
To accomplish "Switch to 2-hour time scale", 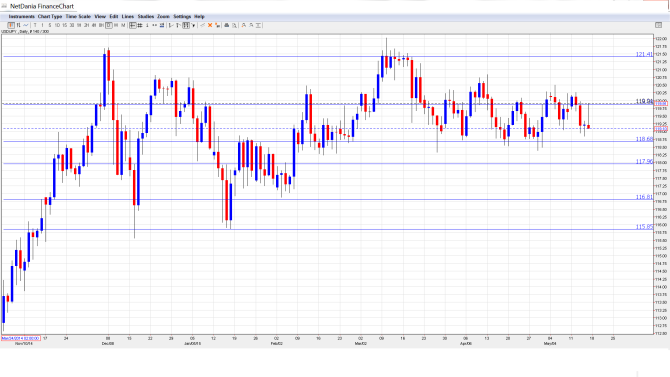I will click(86, 25).
